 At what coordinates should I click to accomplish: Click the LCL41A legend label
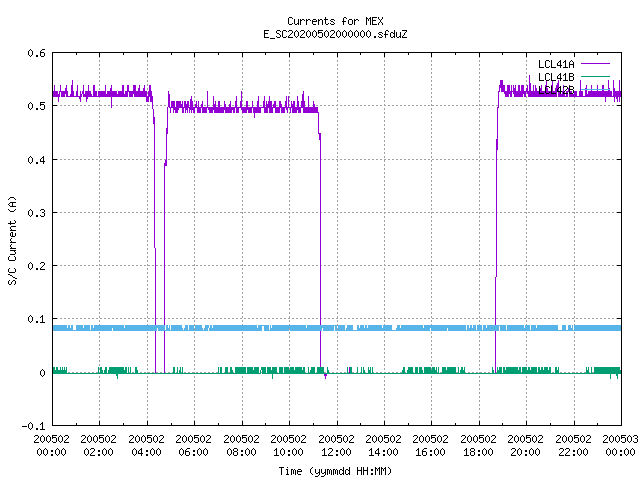click(x=556, y=64)
